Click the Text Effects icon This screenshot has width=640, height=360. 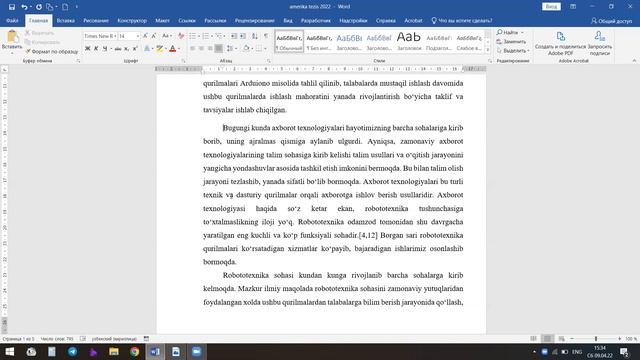point(147,49)
